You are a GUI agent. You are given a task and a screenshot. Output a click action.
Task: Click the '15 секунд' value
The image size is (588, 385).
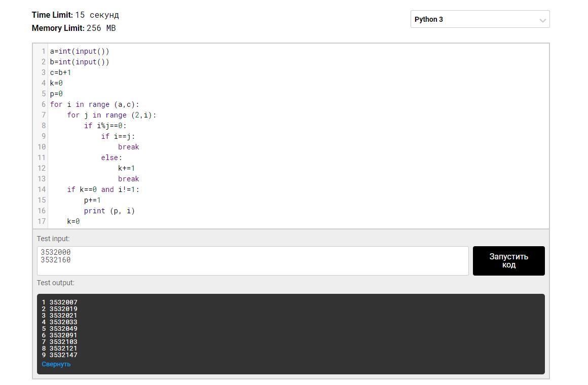click(97, 15)
